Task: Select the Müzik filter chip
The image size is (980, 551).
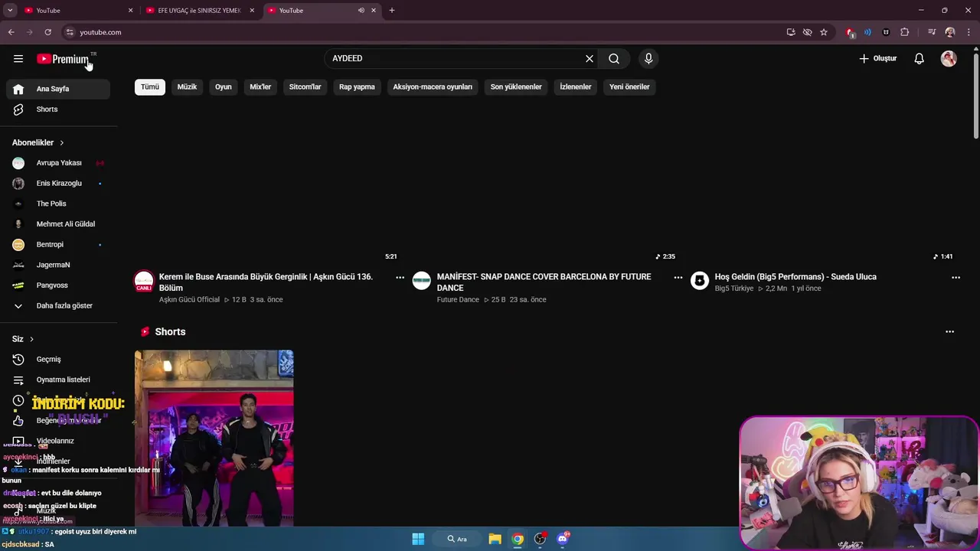Action: [187, 87]
